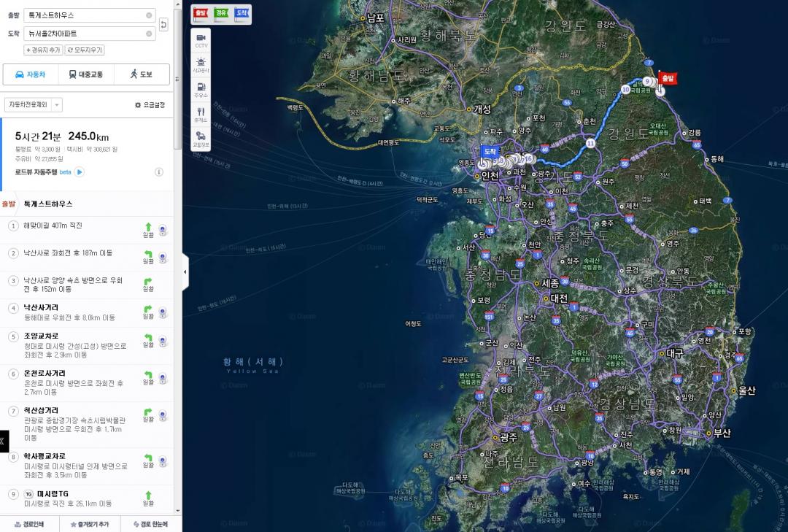Swap departure and arrival locations
The height and width of the screenshot is (532, 788).
click(164, 24)
